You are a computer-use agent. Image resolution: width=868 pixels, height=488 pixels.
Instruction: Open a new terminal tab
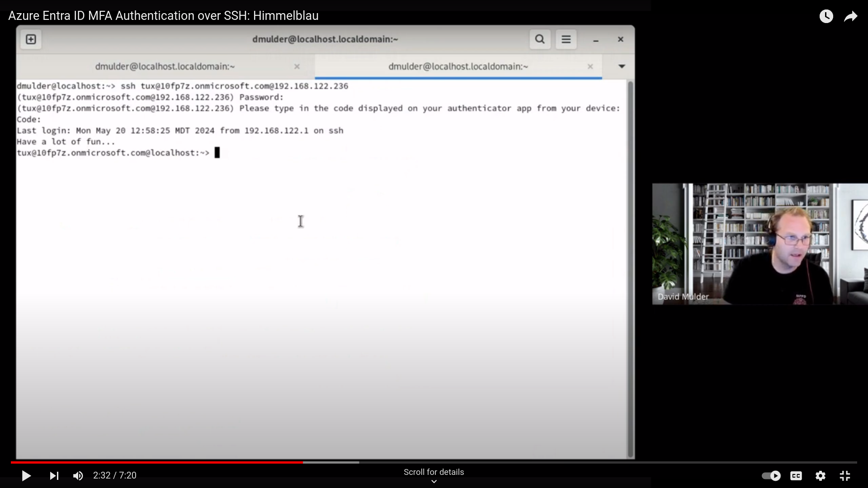[x=31, y=39]
